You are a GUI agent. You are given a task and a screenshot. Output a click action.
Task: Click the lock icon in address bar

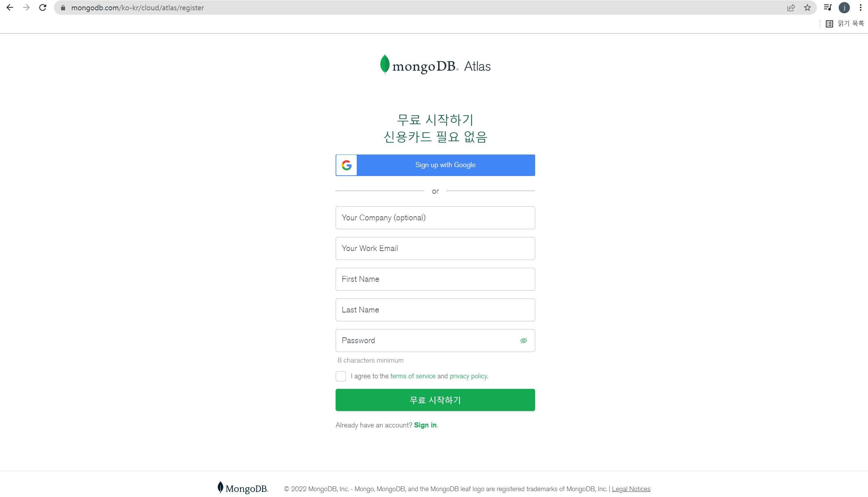63,8
